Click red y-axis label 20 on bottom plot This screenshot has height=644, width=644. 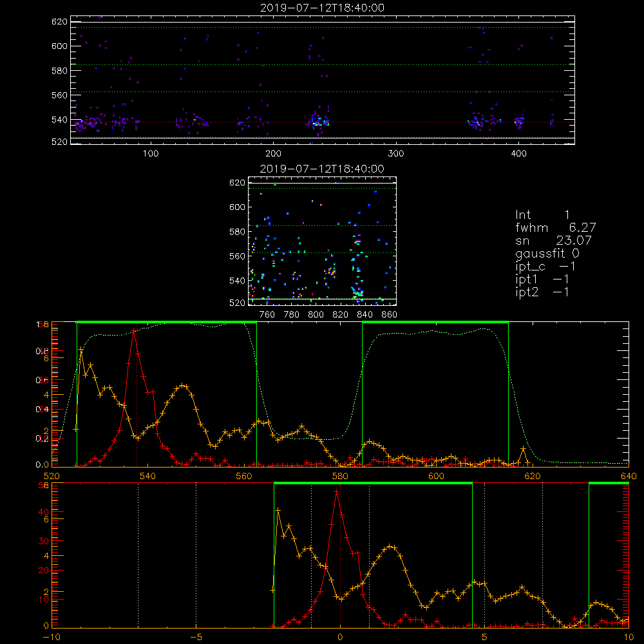(44, 571)
